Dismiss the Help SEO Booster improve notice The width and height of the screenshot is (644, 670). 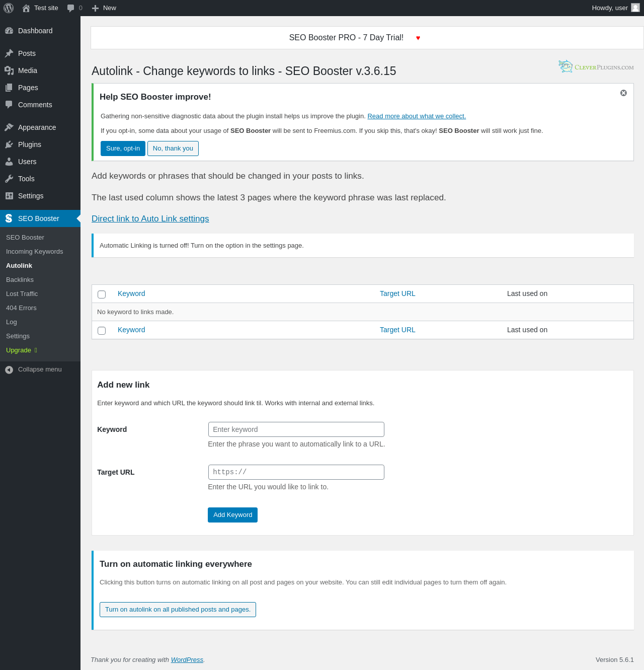[x=623, y=93]
